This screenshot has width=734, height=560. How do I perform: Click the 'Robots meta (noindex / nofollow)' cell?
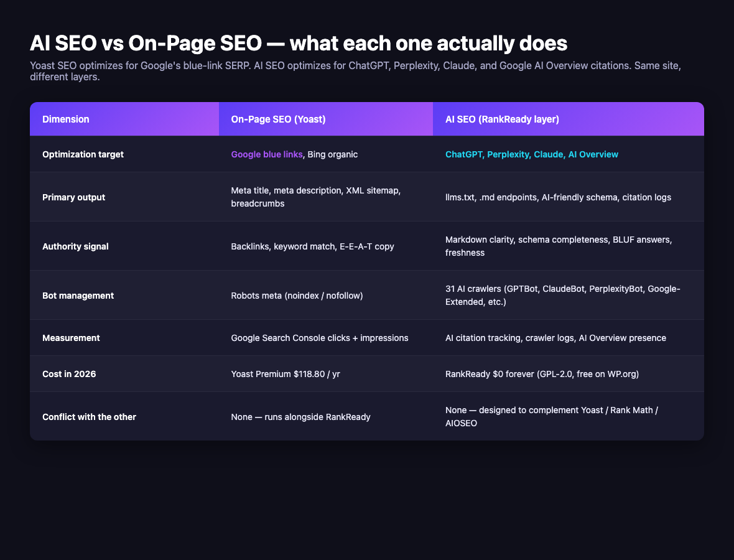[326, 296]
